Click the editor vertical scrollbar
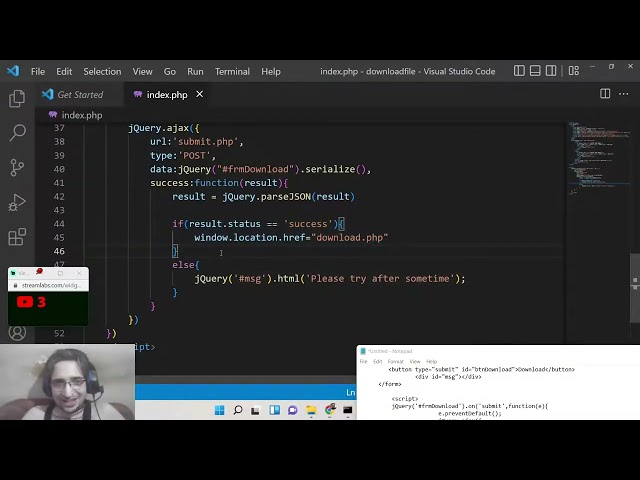The width and height of the screenshot is (640, 480). [636, 288]
